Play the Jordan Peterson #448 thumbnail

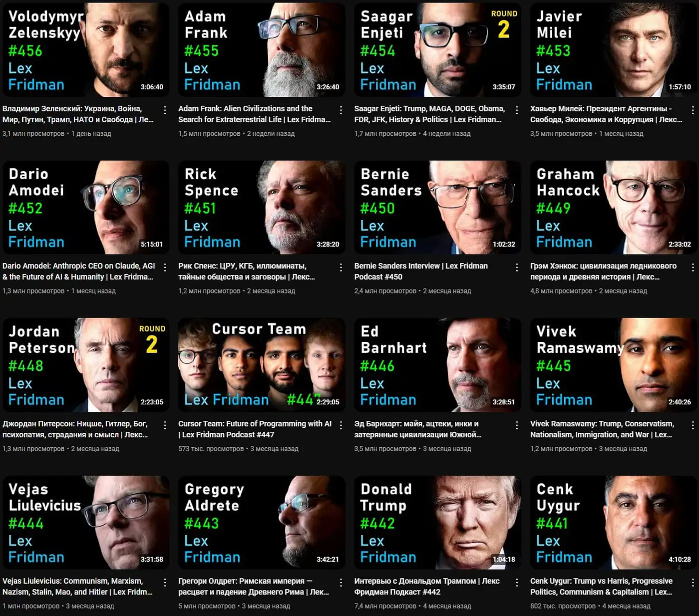[x=86, y=365]
